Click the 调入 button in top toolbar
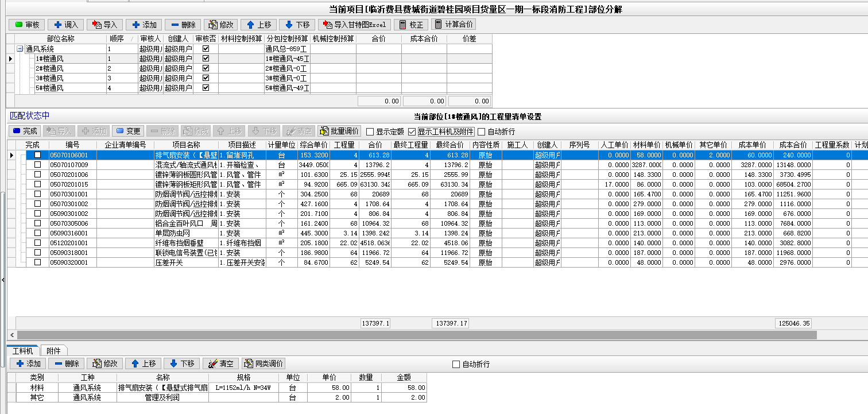868x414 pixels. (x=65, y=25)
